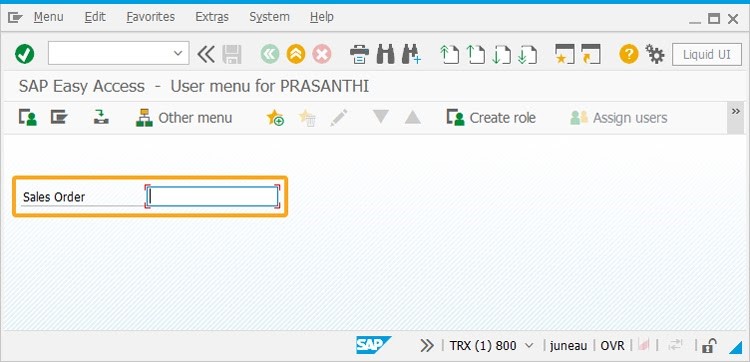The height and width of the screenshot is (362, 750).
Task: Click the blue resize corner triangle
Action: 736,348
